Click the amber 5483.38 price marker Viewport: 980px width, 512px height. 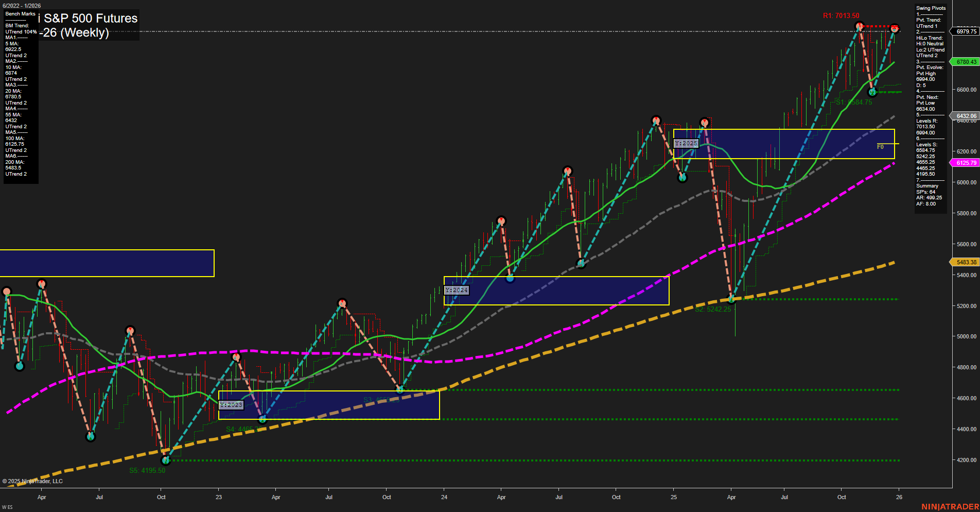pos(966,262)
